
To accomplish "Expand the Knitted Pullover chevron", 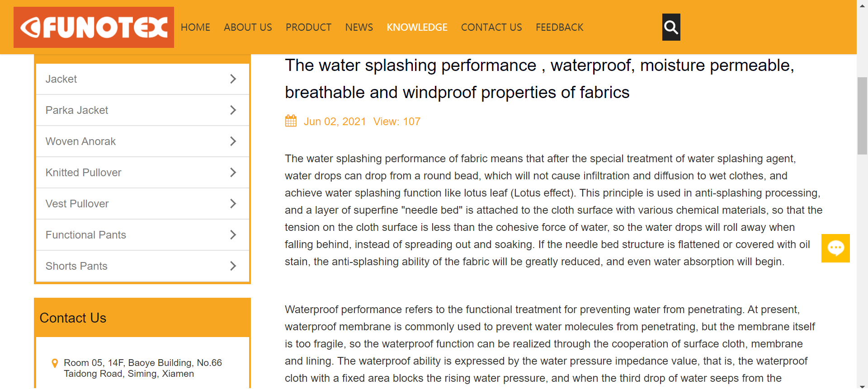I will 233,173.
